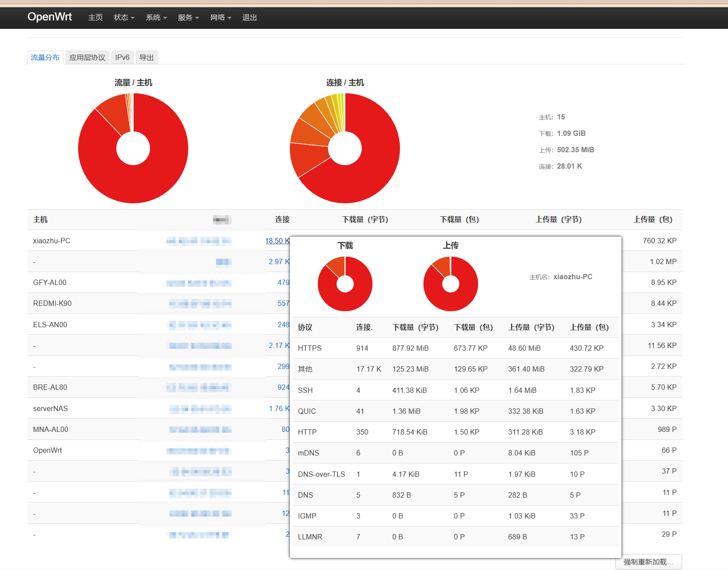Click the 479 connections link for GFY-AL00
Screen dimensions: 728x570
[x=284, y=282]
